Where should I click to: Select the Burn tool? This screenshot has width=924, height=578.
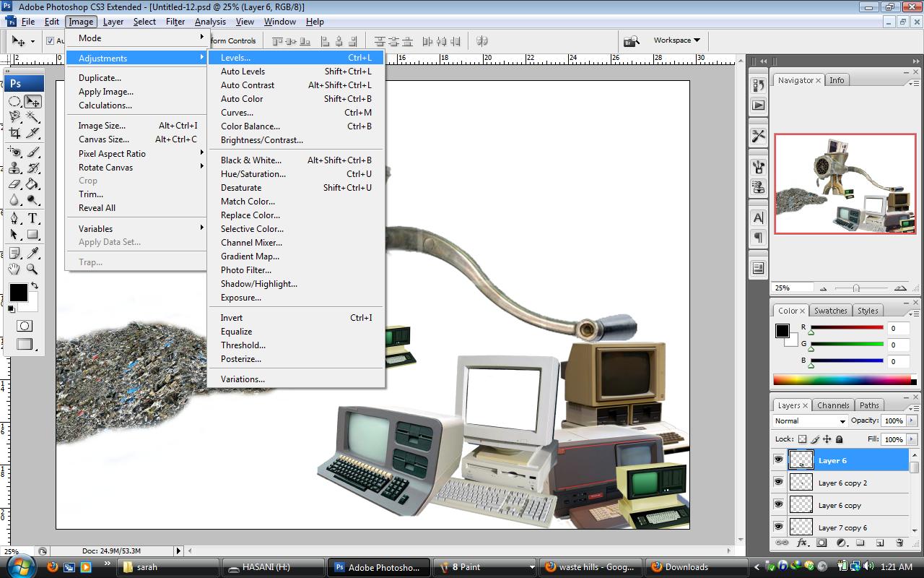pos(32,200)
